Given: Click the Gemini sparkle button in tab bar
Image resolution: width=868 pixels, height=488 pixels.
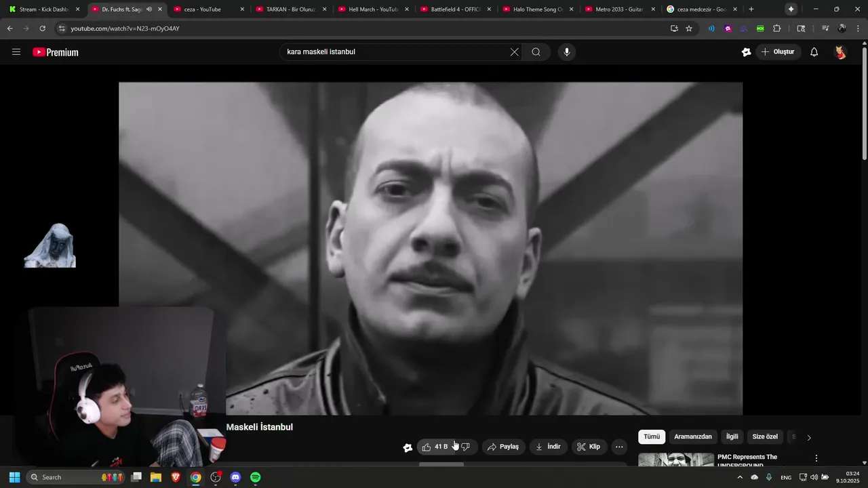Looking at the screenshot, I should point(791,9).
